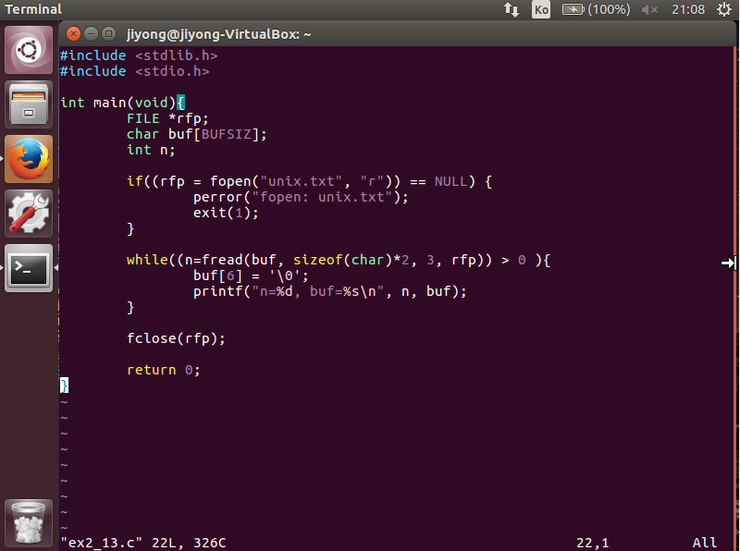Open the muted sound volume indicator
Image resolution: width=740 pixels, height=551 pixels.
pyautogui.click(x=649, y=9)
